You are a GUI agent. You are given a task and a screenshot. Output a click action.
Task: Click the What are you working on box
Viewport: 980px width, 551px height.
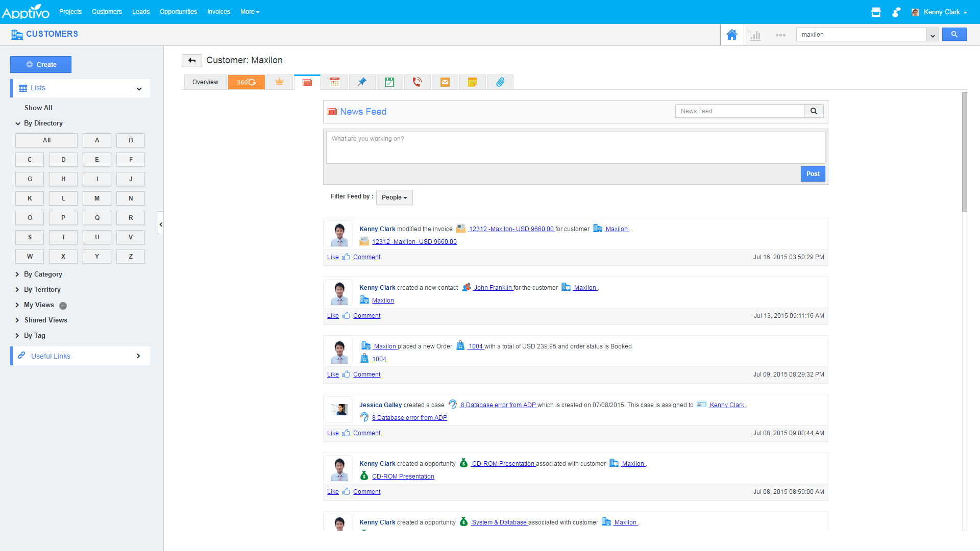coord(575,148)
